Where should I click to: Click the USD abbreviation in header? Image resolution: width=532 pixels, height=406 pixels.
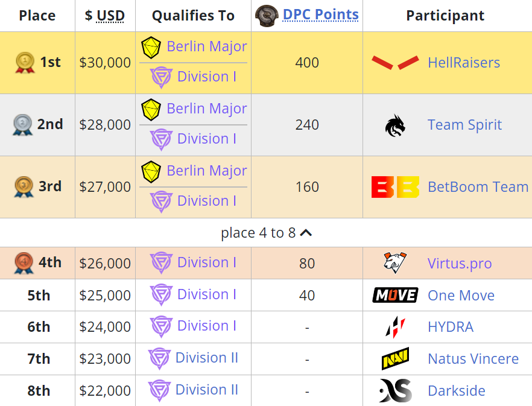coord(110,16)
